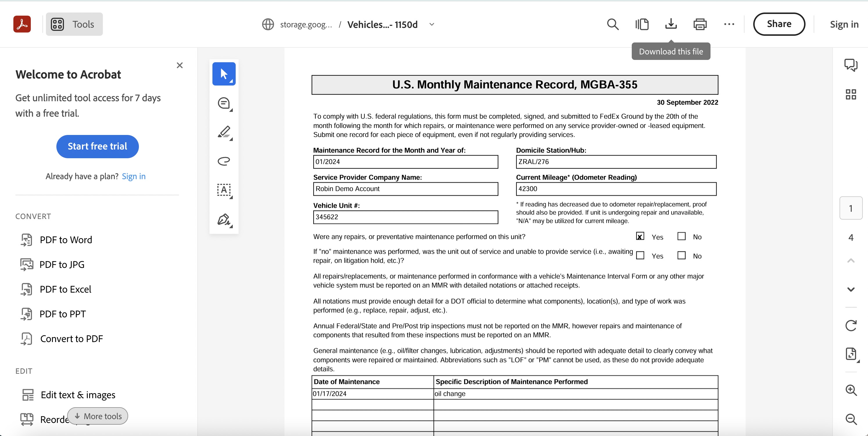The image size is (868, 436).
Task: Open the print document icon
Action: [700, 24]
